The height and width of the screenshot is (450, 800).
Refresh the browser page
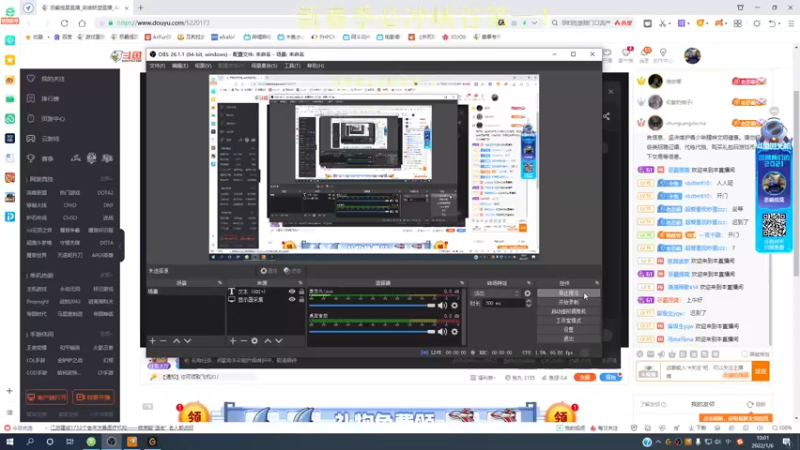pyautogui.click(x=64, y=23)
